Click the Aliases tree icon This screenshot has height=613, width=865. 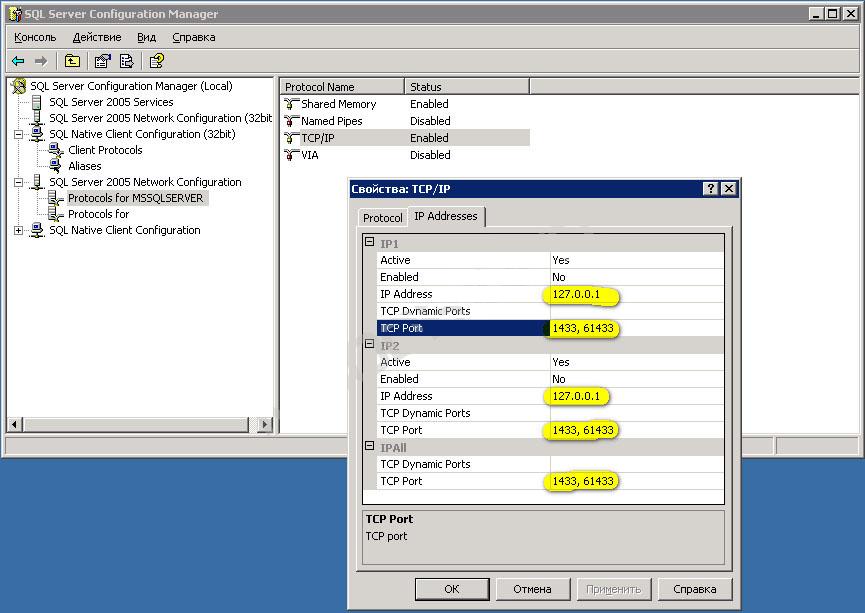[56, 166]
